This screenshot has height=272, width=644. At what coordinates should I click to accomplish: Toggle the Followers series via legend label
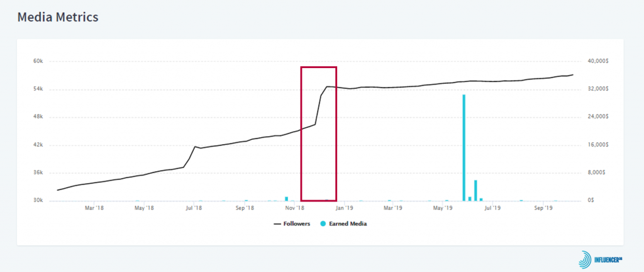click(x=296, y=224)
